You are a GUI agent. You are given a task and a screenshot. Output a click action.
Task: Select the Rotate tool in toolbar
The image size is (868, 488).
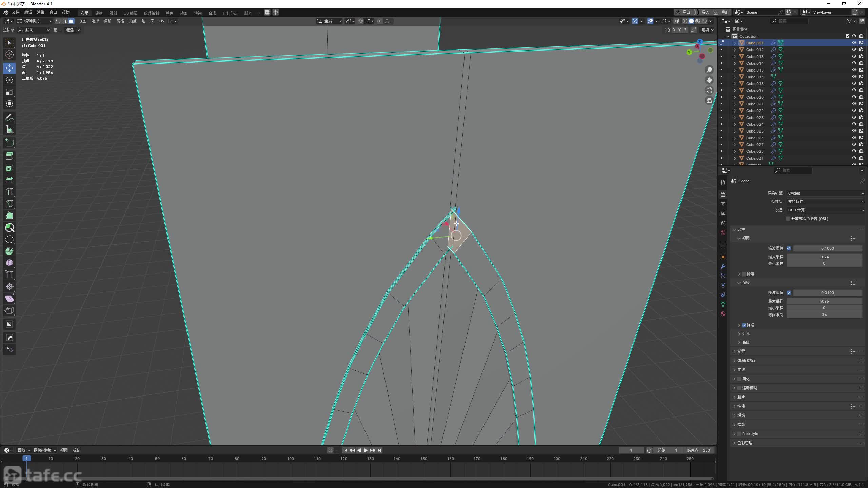tap(9, 80)
